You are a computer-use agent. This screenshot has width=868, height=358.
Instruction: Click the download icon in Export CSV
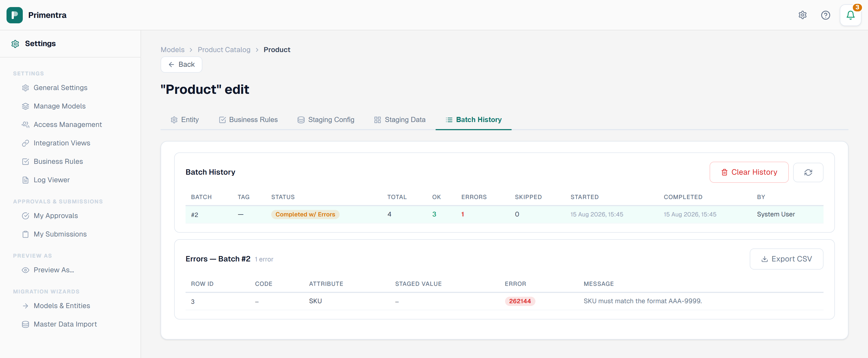tap(765, 259)
